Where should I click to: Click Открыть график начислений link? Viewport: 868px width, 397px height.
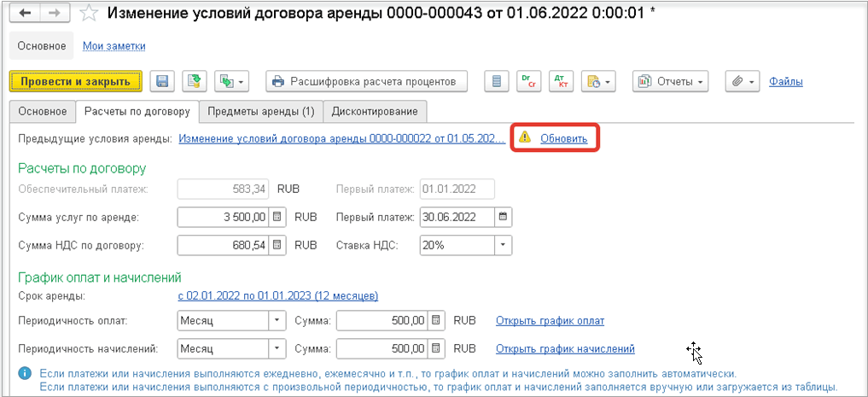pyautogui.click(x=565, y=349)
